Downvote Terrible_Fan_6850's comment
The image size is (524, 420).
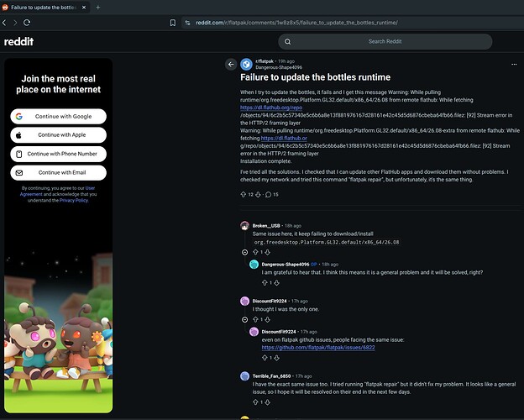[x=267, y=402]
